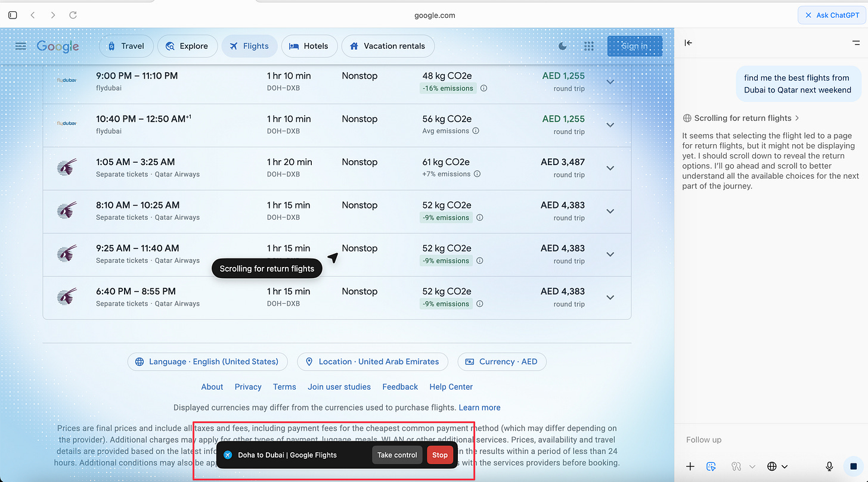Open the Hotels tab

click(x=309, y=46)
